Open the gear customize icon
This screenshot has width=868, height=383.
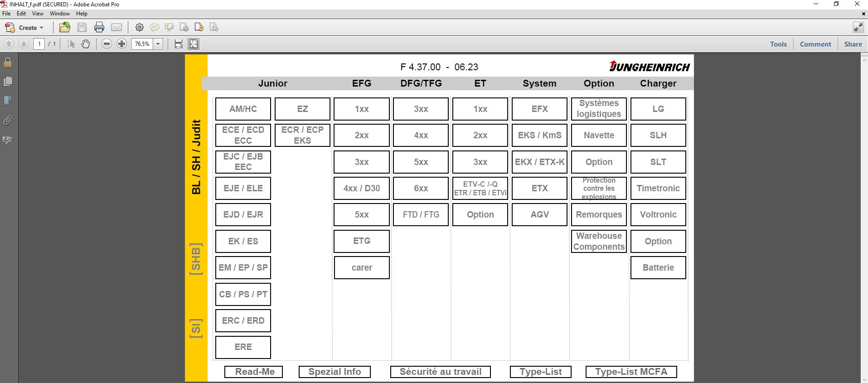[140, 27]
